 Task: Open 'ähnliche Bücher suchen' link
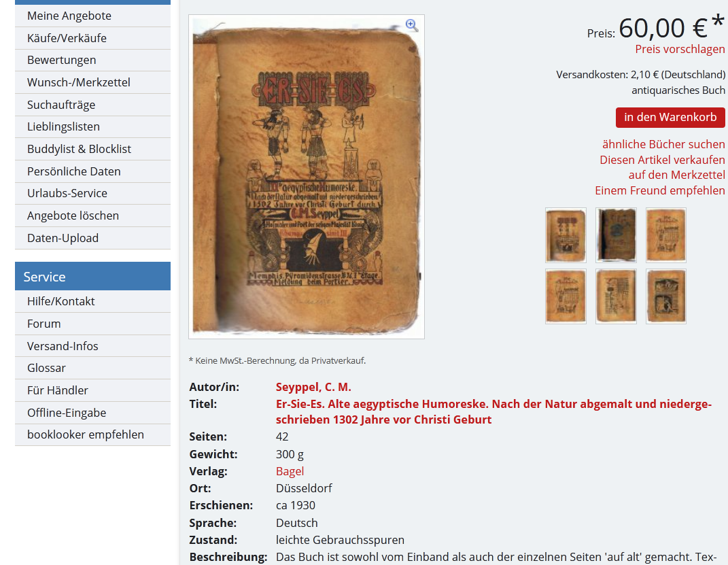[663, 144]
